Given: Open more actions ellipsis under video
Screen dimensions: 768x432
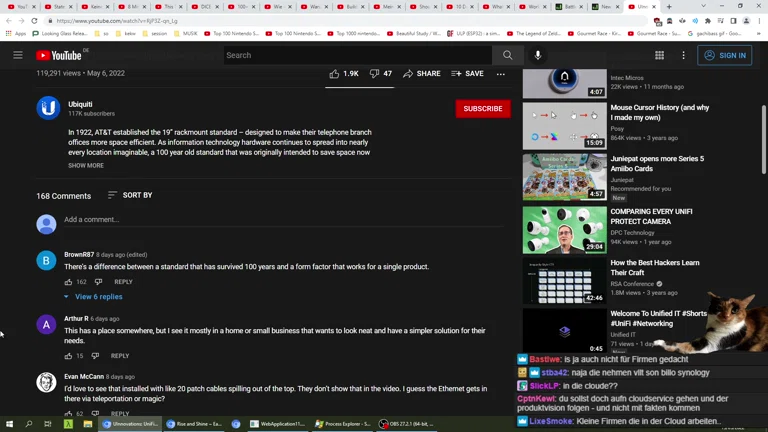Looking at the screenshot, I should tap(501, 74).
